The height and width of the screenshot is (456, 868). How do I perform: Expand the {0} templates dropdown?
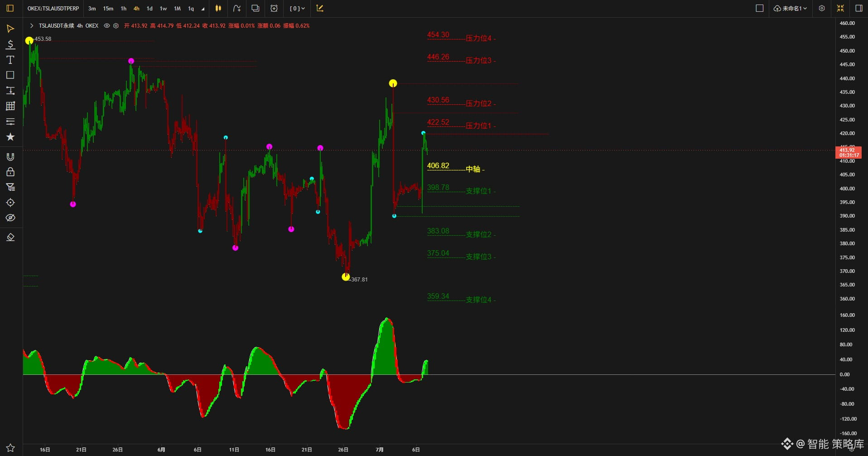[x=297, y=8]
